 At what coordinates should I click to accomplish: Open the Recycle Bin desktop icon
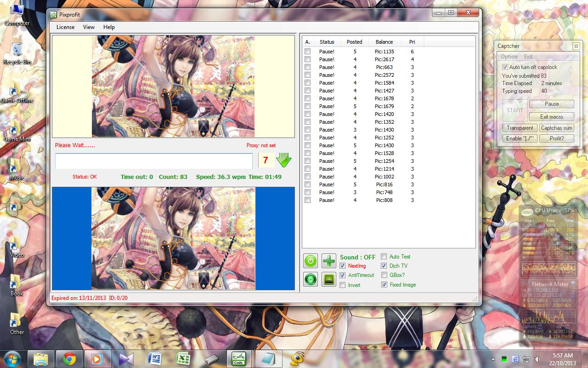pos(17,52)
